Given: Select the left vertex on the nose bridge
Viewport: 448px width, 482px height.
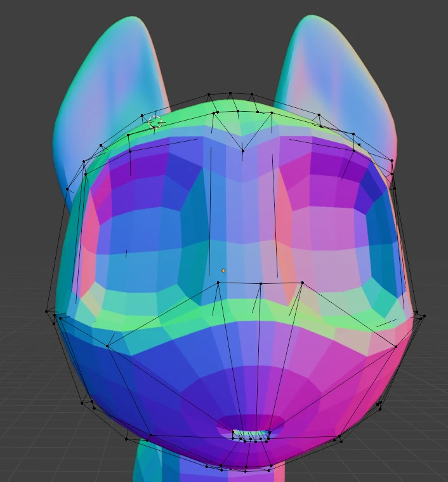Looking at the screenshot, I should pos(218,283).
